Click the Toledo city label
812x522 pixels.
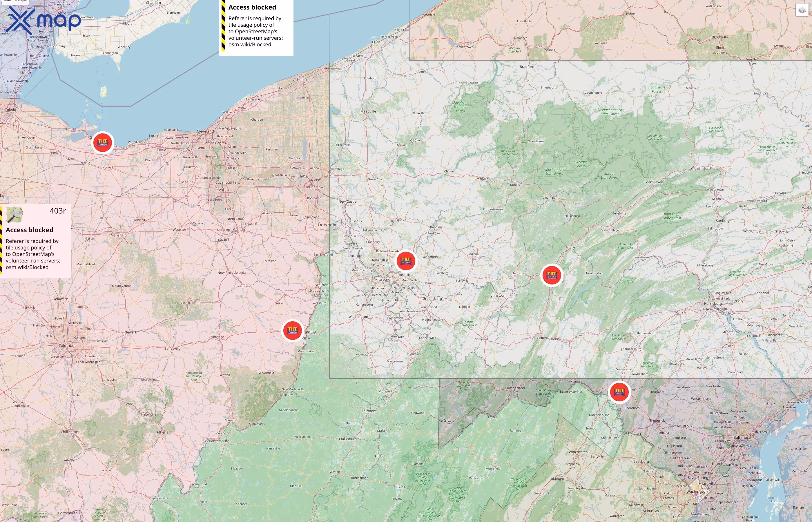coord(10,110)
